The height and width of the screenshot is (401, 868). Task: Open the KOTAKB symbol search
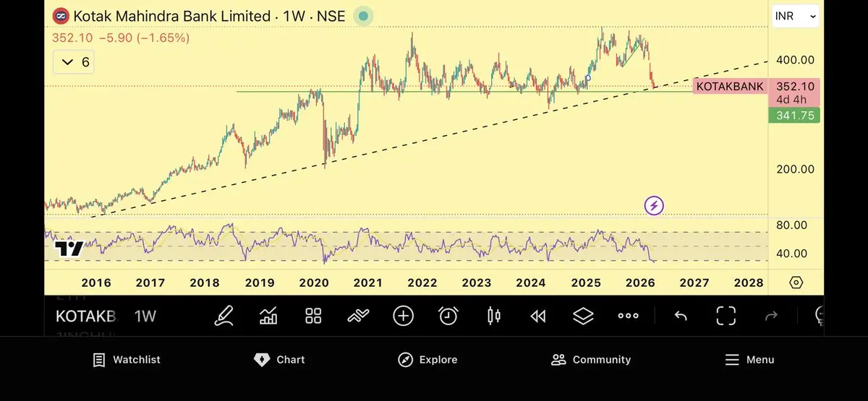[86, 316]
